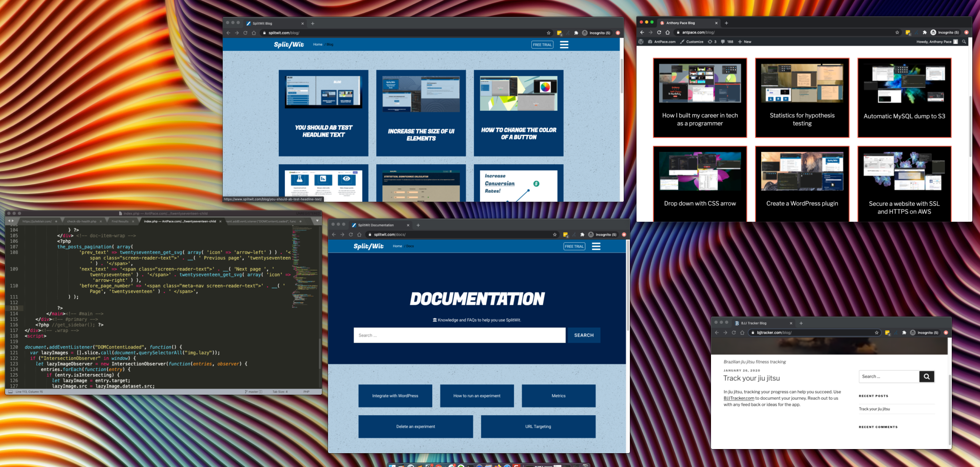Viewport: 980px width, 467px height.
Task: Open Track your jiu jitsu recent post link
Action: click(874, 409)
